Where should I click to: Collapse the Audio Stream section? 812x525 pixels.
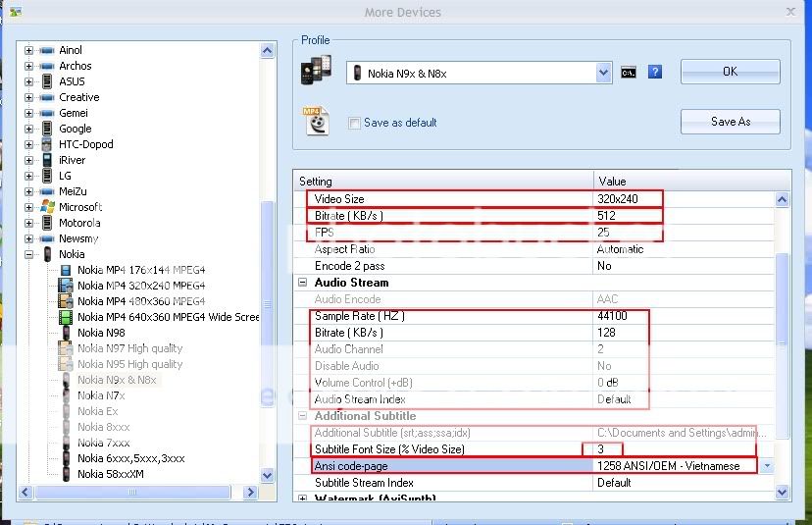(x=303, y=283)
